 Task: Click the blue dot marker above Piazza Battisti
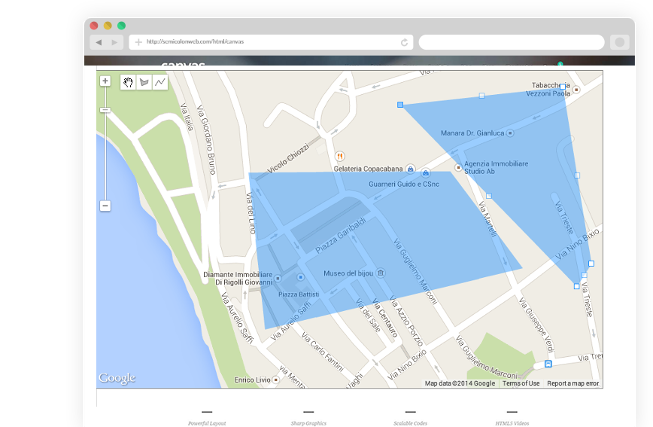point(301,277)
